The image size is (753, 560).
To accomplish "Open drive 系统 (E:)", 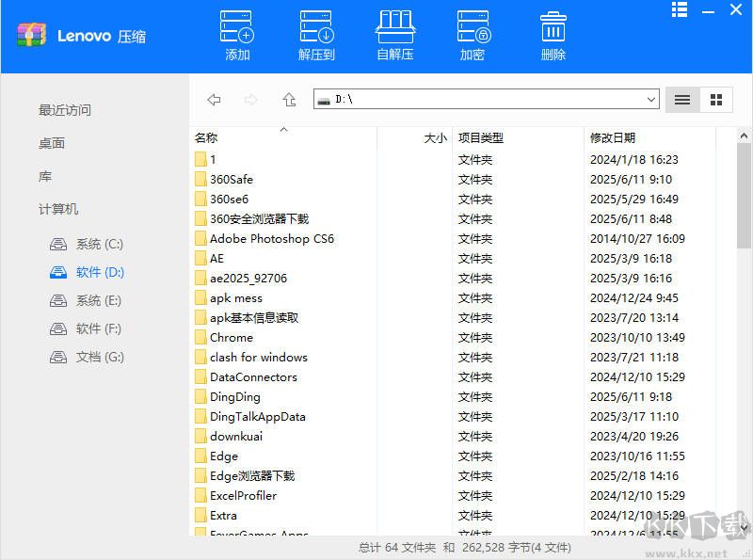I will point(86,300).
